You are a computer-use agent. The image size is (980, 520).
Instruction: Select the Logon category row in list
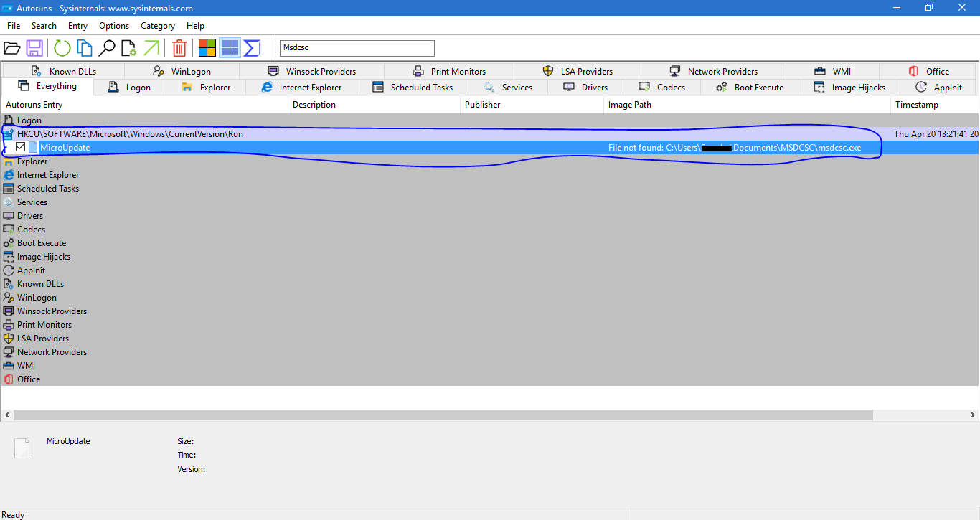[490, 120]
